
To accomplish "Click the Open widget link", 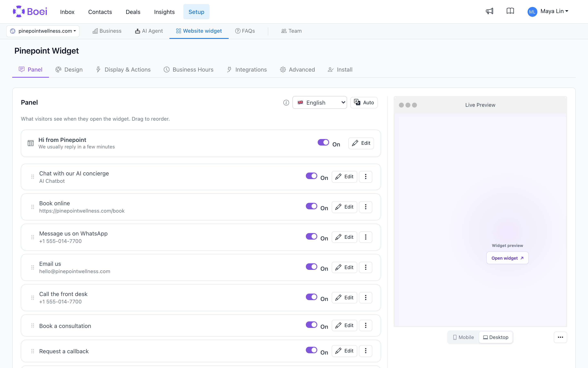I will click(507, 258).
